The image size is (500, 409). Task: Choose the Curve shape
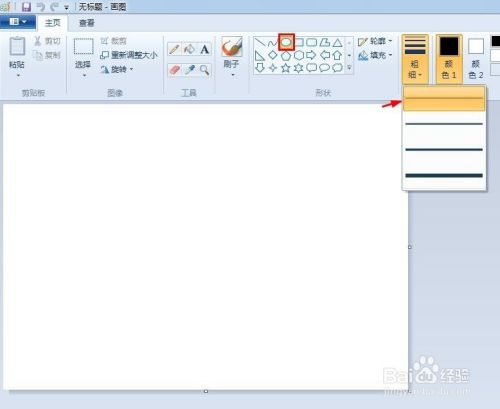(x=273, y=42)
